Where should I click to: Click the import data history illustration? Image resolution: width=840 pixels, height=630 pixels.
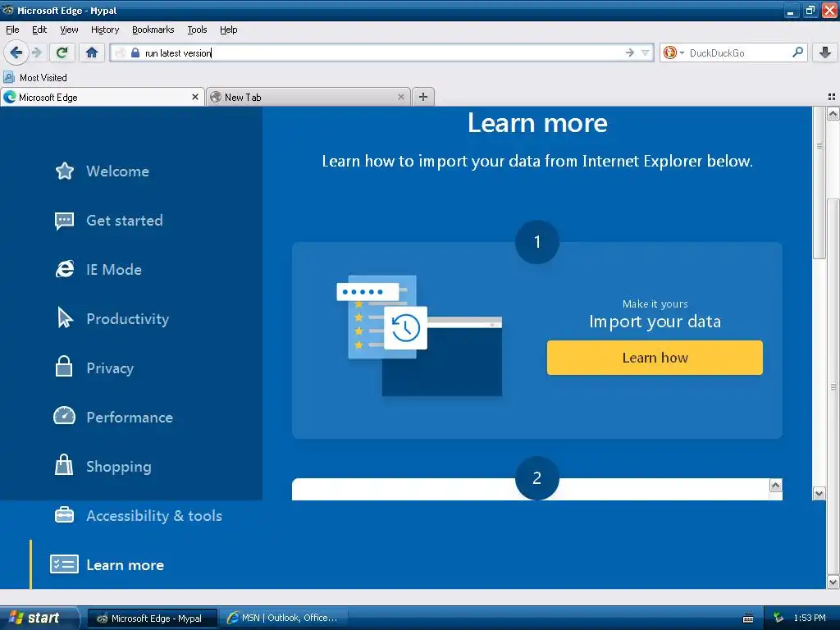(x=419, y=336)
